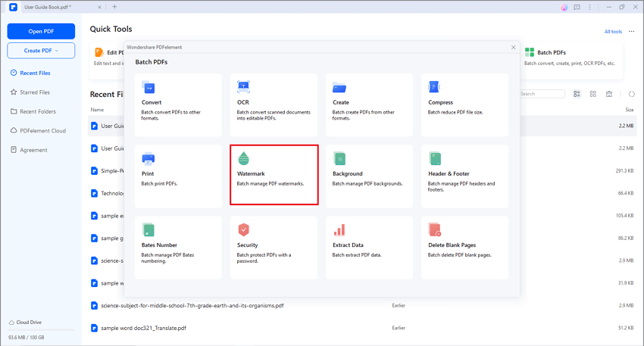Screen dimensions: 644x346
Task: Choose the Extract Data tool
Action: tap(369, 248)
